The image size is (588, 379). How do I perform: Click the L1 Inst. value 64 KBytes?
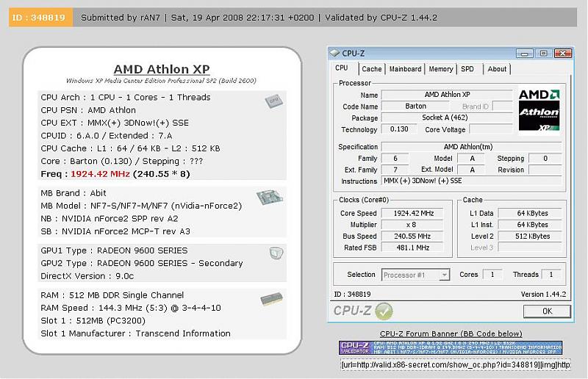[530, 225]
